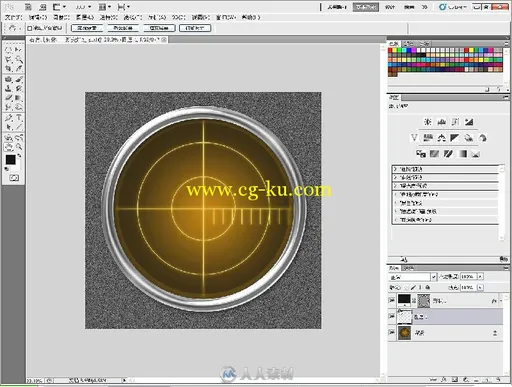This screenshot has width=512, height=387.
Task: Select the Gradient tool
Action: pyautogui.click(x=19, y=98)
